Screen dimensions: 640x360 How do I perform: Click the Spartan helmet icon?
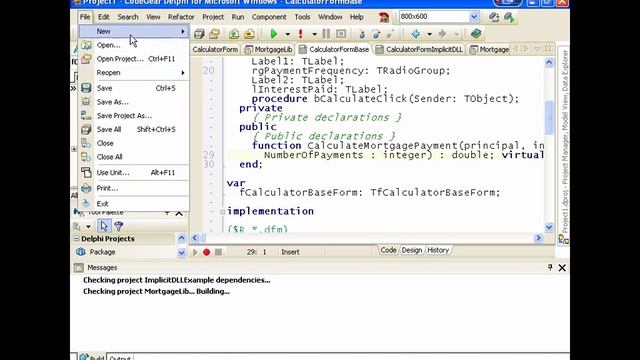click(384, 17)
